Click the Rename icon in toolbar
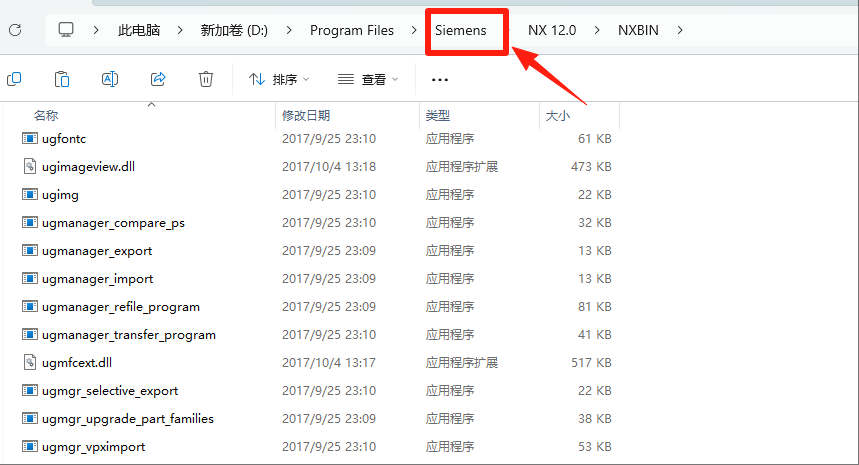 tap(110, 79)
